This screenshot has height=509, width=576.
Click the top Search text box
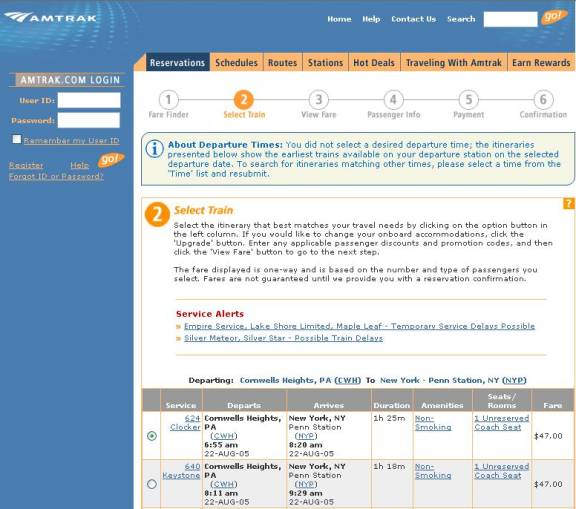coord(510,19)
